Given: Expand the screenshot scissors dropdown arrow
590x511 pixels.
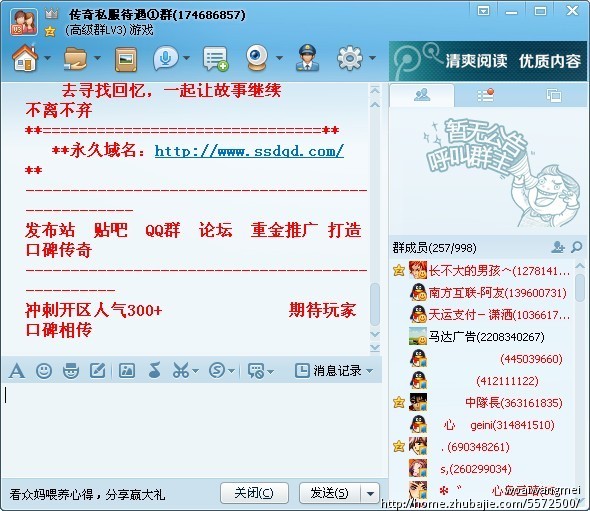Looking at the screenshot, I should pos(195,371).
